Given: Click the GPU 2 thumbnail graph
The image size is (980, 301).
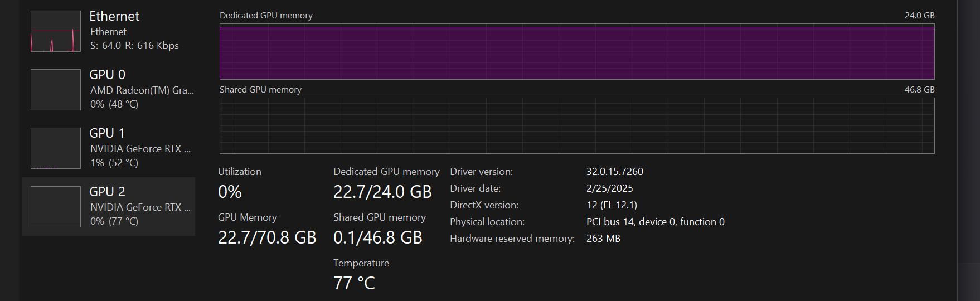Looking at the screenshot, I should pyautogui.click(x=56, y=207).
